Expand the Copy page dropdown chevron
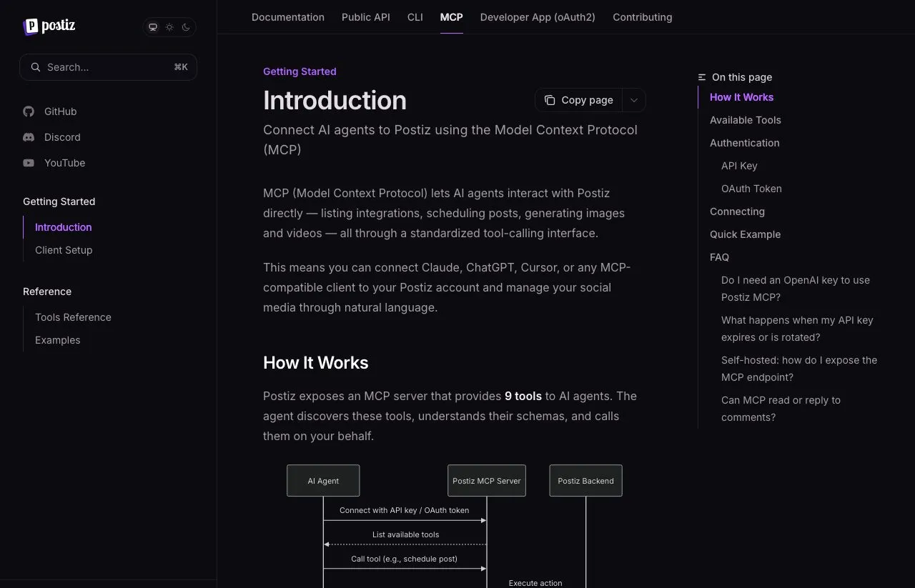Viewport: 915px width, 588px height. [x=634, y=100]
